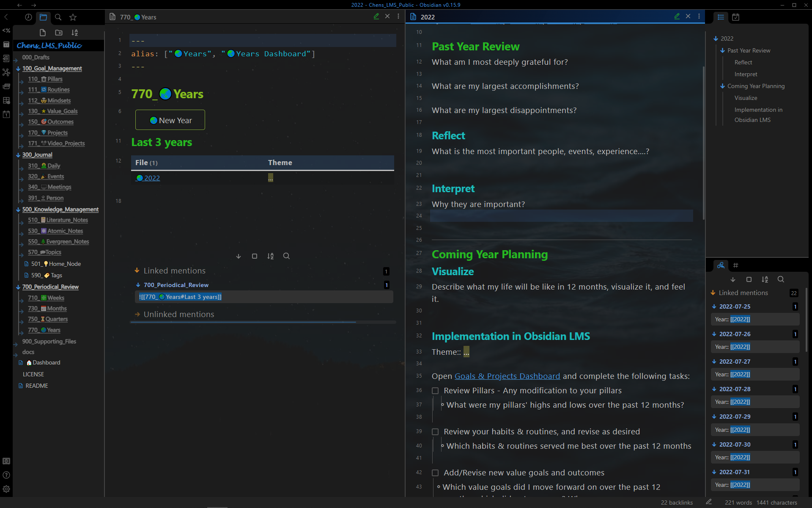Show search filter in 770_Years backlinks

(x=287, y=256)
